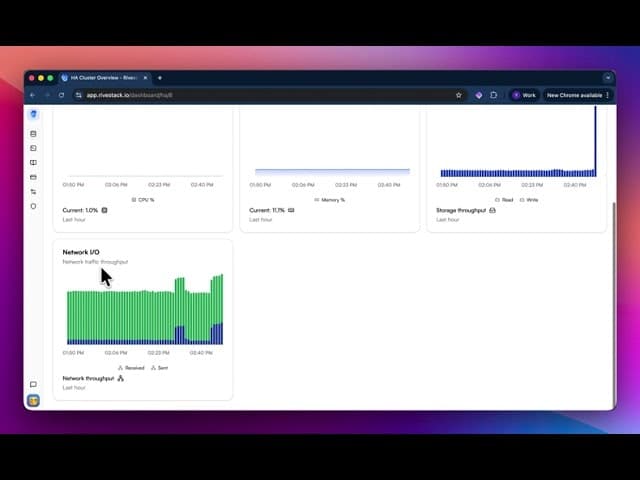
Task: Open the Extensions puzzle icon
Action: point(494,95)
